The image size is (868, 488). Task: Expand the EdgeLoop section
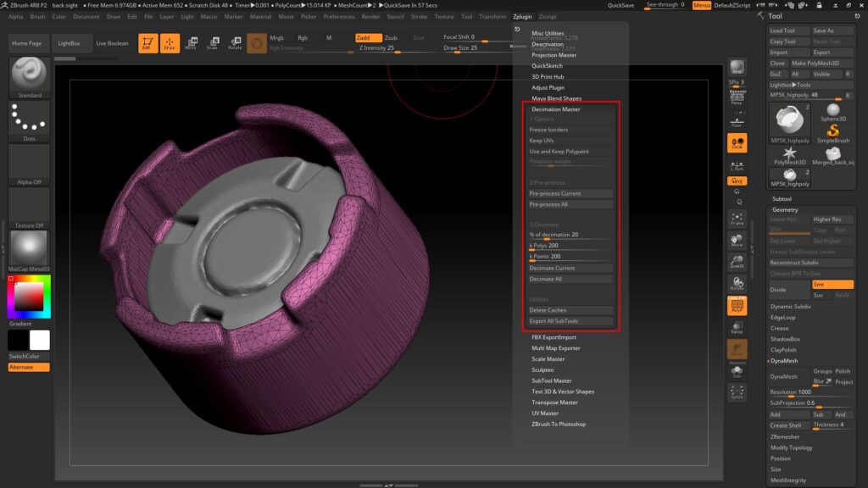[782, 318]
